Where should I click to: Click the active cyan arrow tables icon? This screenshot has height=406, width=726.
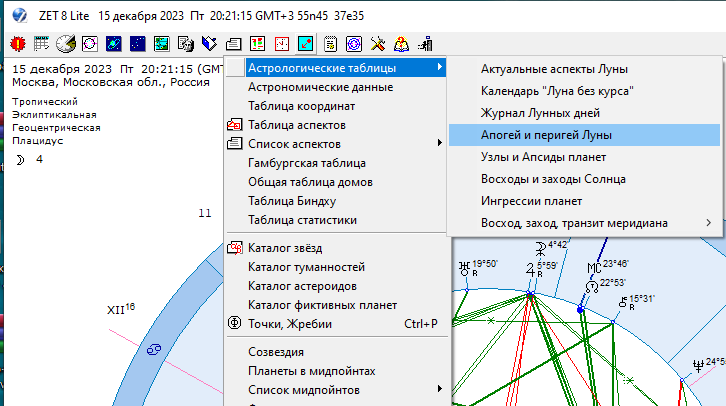click(x=306, y=44)
